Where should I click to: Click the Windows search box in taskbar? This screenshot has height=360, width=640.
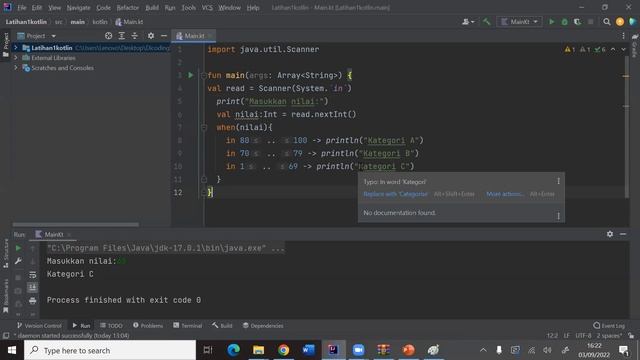coord(110,350)
